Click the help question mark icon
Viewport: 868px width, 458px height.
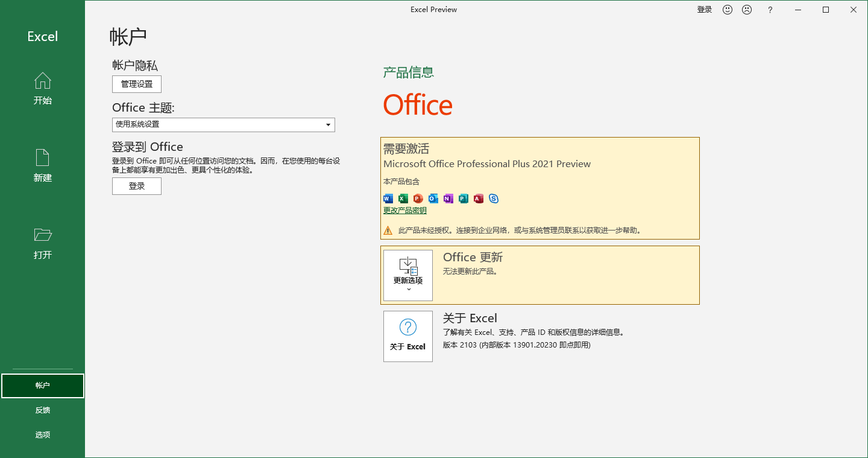(x=770, y=10)
